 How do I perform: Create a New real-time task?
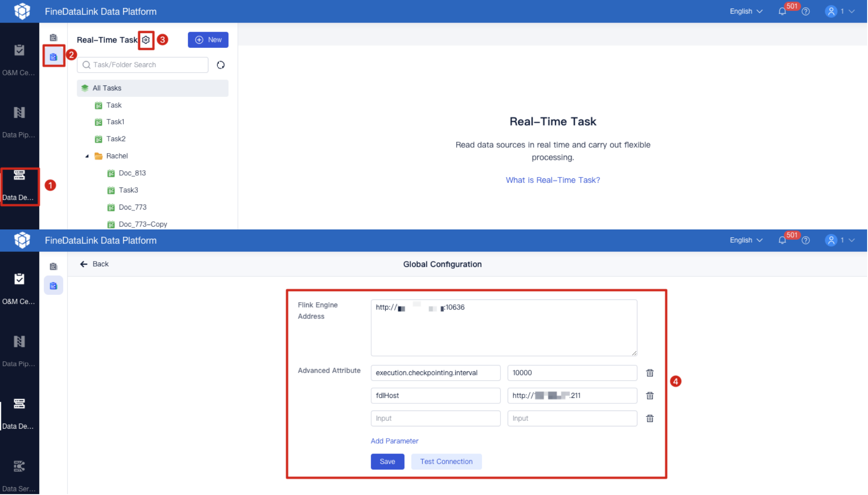coord(208,40)
